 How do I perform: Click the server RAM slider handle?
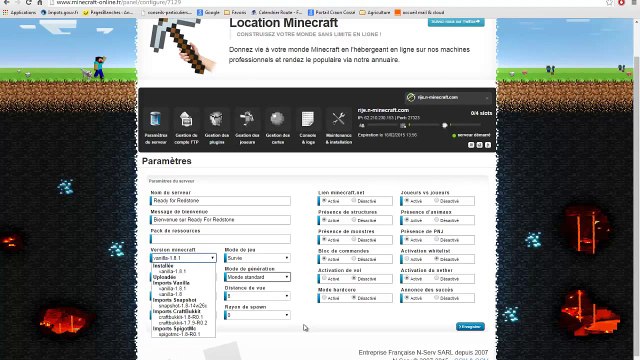(x=445, y=125)
